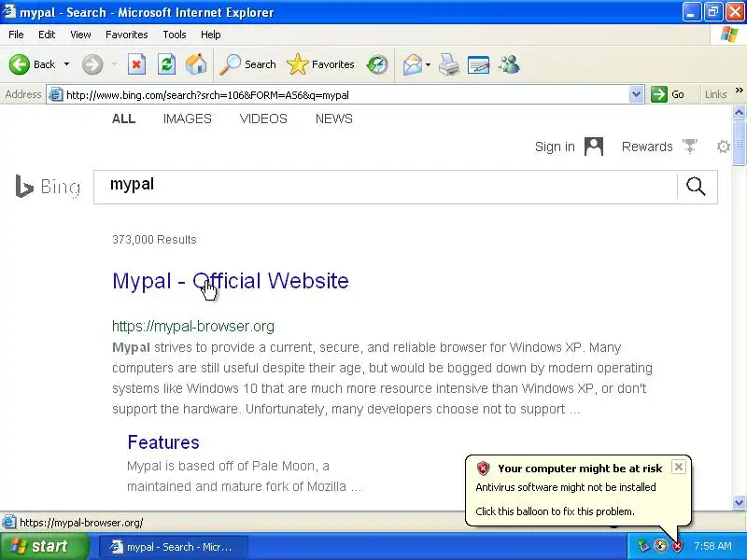Click the vertical scrollbar thumb
The height and width of the screenshot is (560, 747).
click(739, 143)
